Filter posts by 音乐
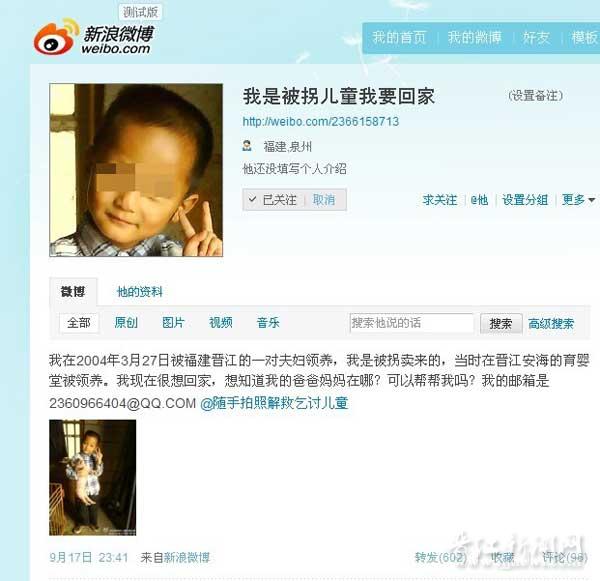 268,323
